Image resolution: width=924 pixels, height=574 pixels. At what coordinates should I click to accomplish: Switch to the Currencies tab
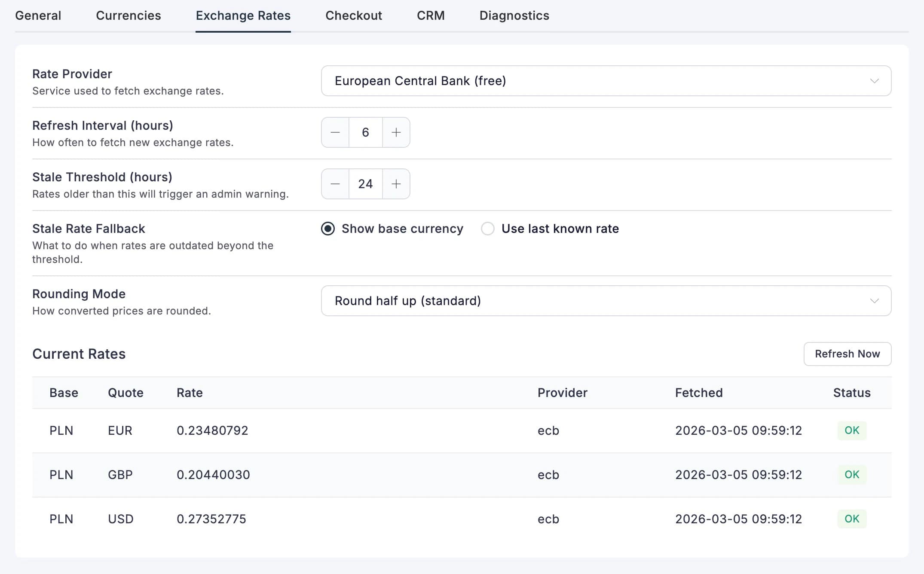128,15
